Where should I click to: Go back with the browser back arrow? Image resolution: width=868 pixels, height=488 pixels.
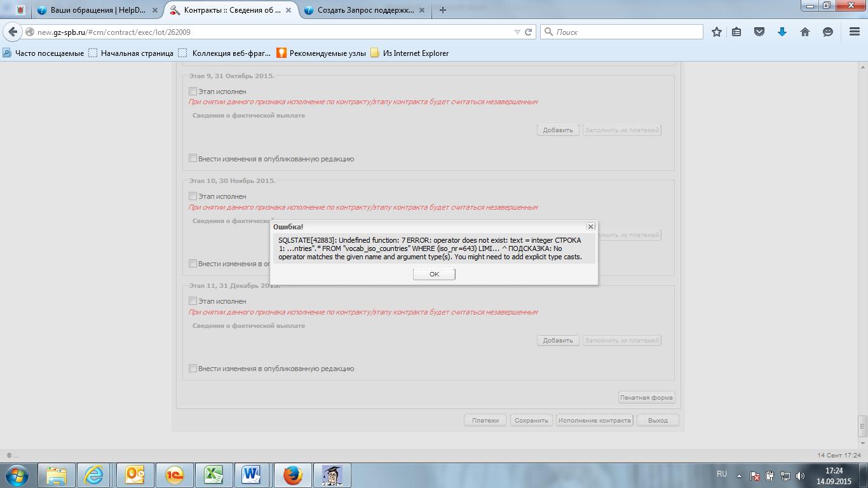(x=13, y=32)
